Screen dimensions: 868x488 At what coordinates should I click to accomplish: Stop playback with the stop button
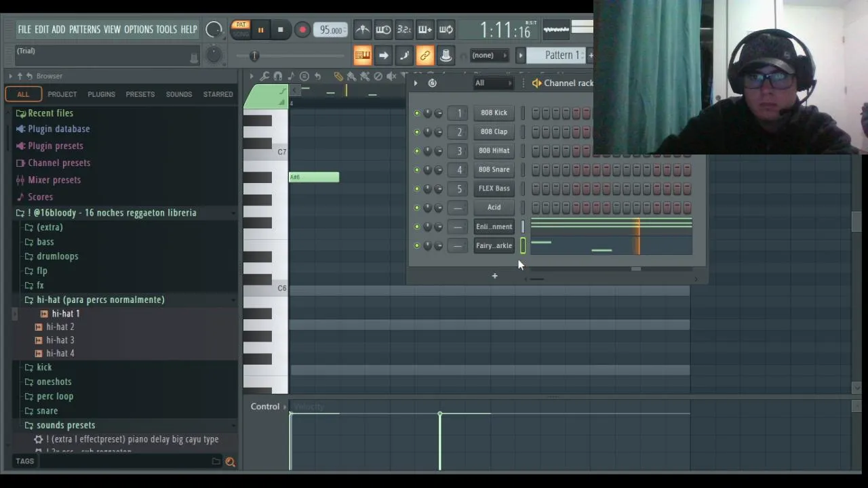pyautogui.click(x=280, y=30)
